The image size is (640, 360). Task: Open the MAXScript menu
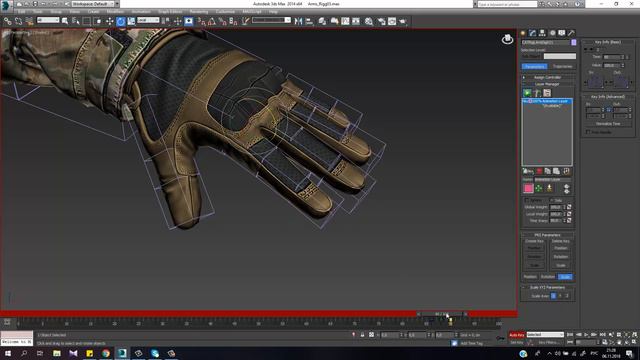pyautogui.click(x=252, y=12)
